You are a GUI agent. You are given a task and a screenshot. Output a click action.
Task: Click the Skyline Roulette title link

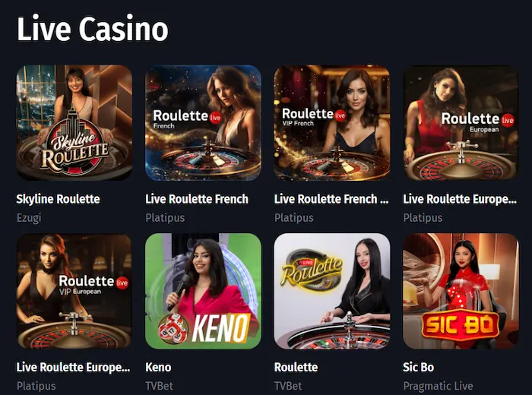pos(58,199)
